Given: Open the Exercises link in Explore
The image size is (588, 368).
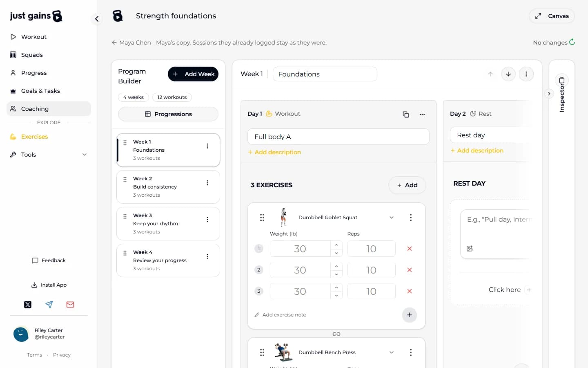Looking at the screenshot, I should [x=49, y=137].
